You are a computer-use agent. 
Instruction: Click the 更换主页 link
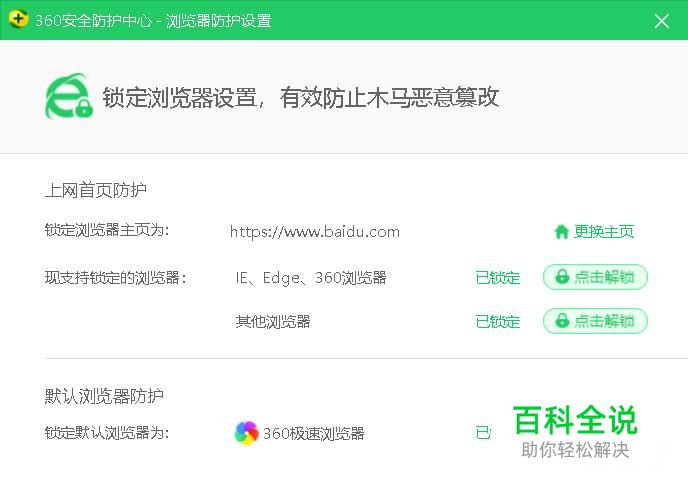pos(604,231)
